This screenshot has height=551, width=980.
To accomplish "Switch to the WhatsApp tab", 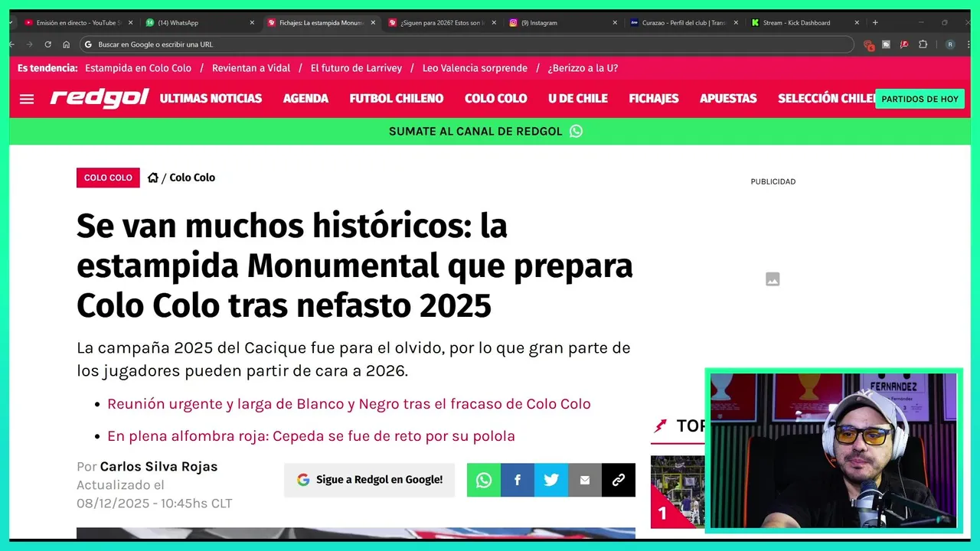I will click(201, 23).
